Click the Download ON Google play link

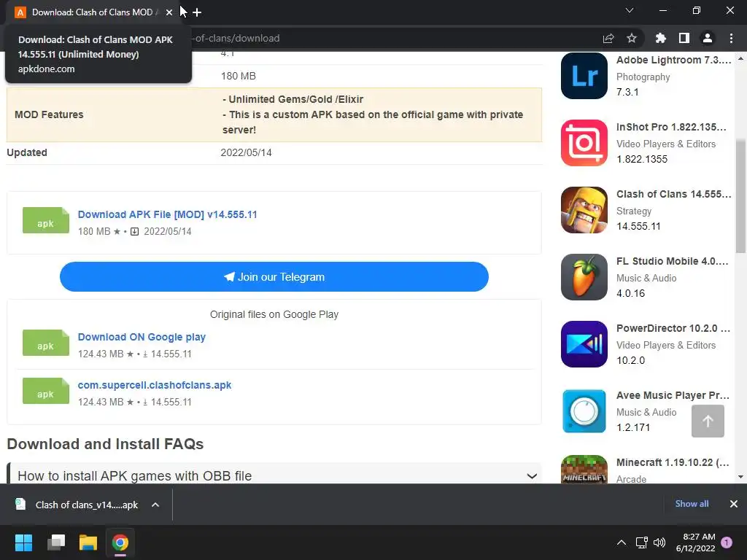click(142, 337)
